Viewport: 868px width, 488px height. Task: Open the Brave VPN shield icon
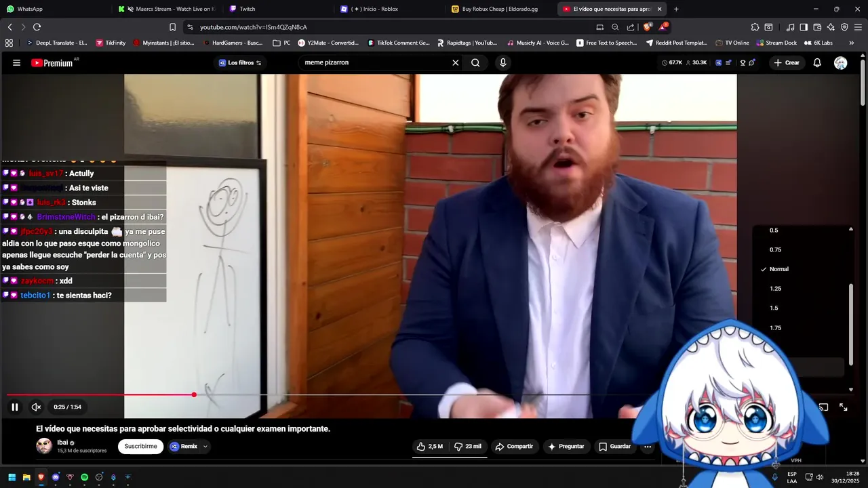[x=844, y=27]
